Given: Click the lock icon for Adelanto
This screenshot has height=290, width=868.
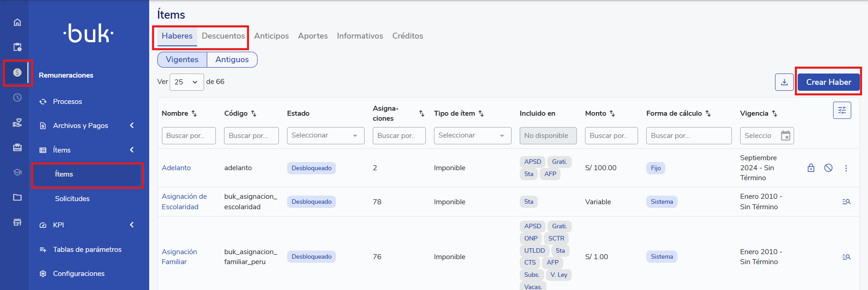Looking at the screenshot, I should 811,168.
